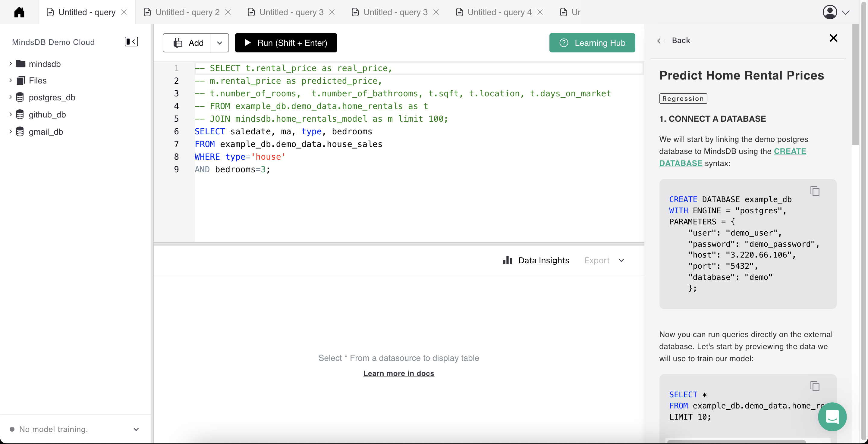Click the MindsDB Demo Cloud label
This screenshot has width=868, height=444.
point(53,42)
